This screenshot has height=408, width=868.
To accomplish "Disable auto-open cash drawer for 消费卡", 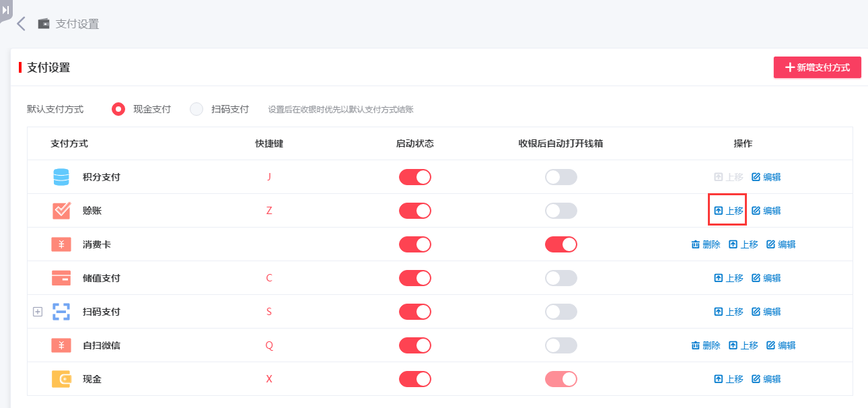I will coord(561,244).
